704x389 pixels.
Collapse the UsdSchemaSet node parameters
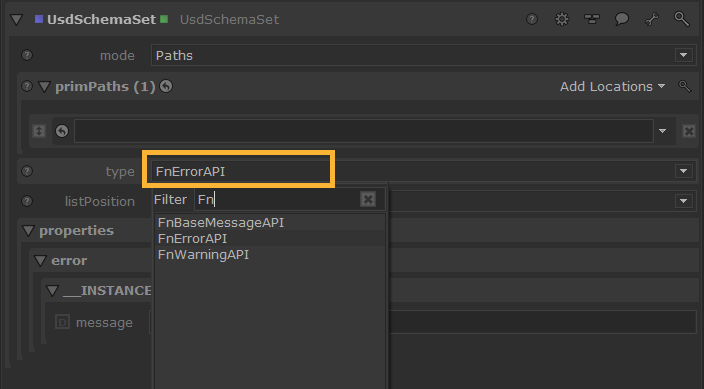(x=17, y=20)
